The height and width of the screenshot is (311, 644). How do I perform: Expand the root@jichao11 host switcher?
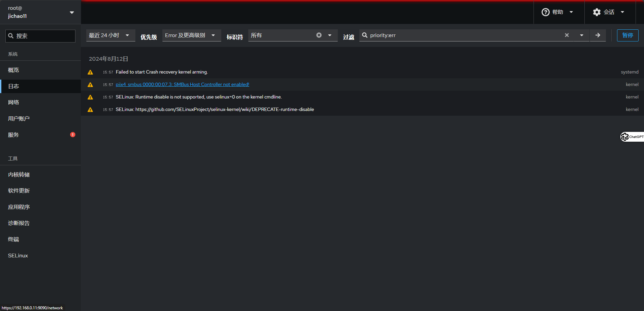tap(40, 12)
